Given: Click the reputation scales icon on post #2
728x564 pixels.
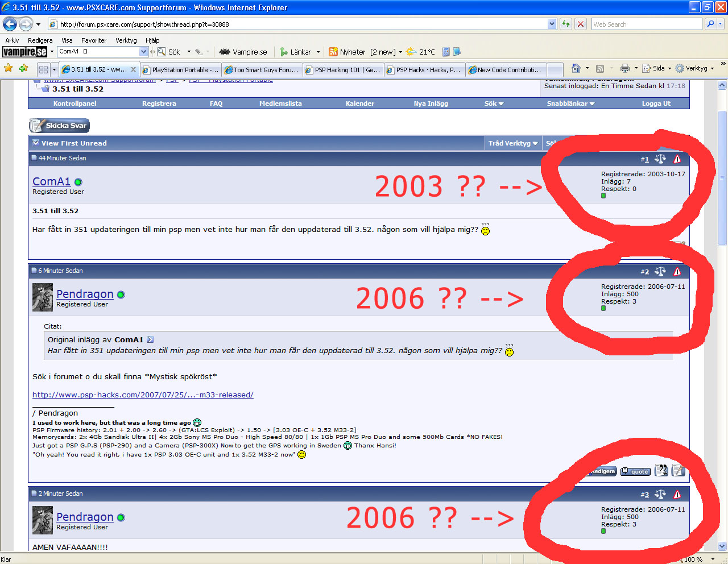Looking at the screenshot, I should click(x=660, y=272).
